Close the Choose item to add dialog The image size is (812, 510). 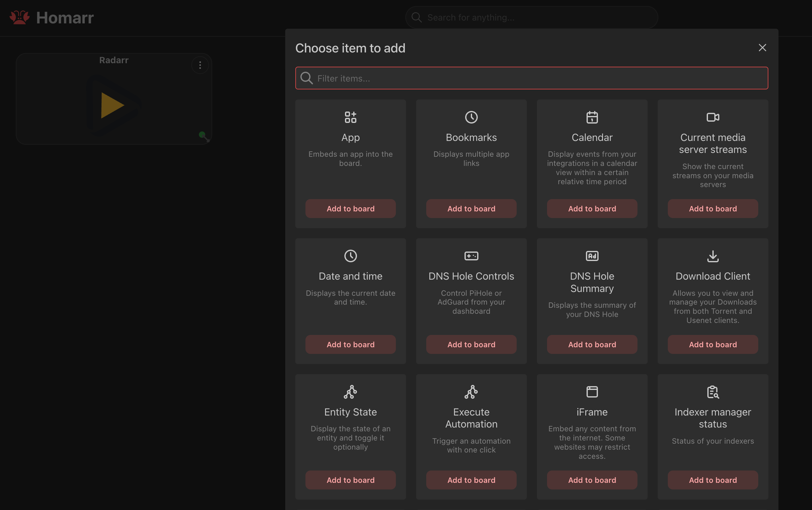tap(762, 47)
